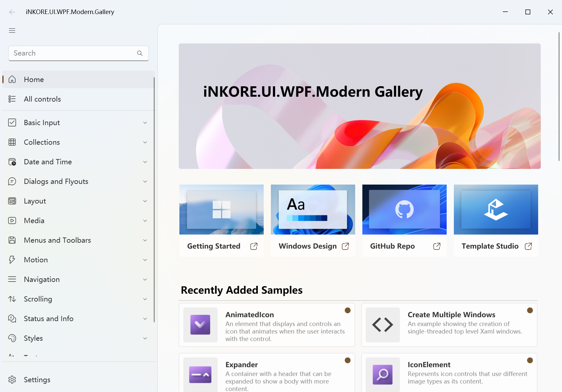The image size is (562, 392).
Task: Click the Media play icon
Action: (x=12, y=220)
